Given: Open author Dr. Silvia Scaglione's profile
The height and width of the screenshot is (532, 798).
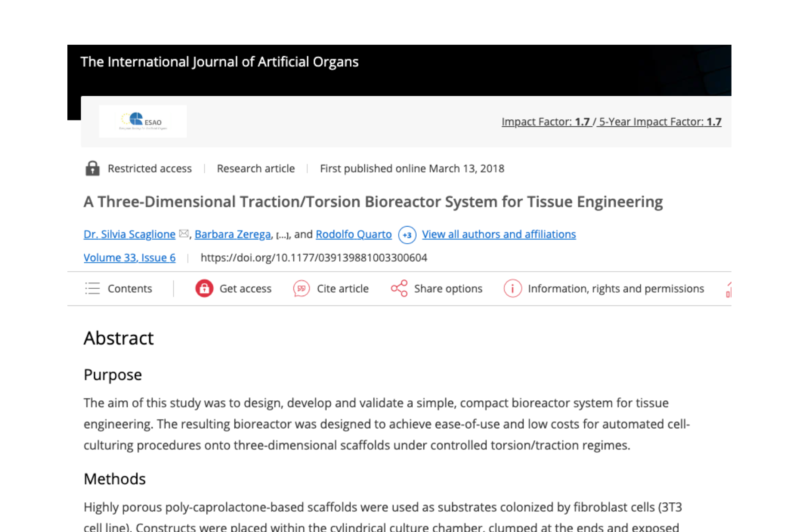Looking at the screenshot, I should [x=129, y=234].
